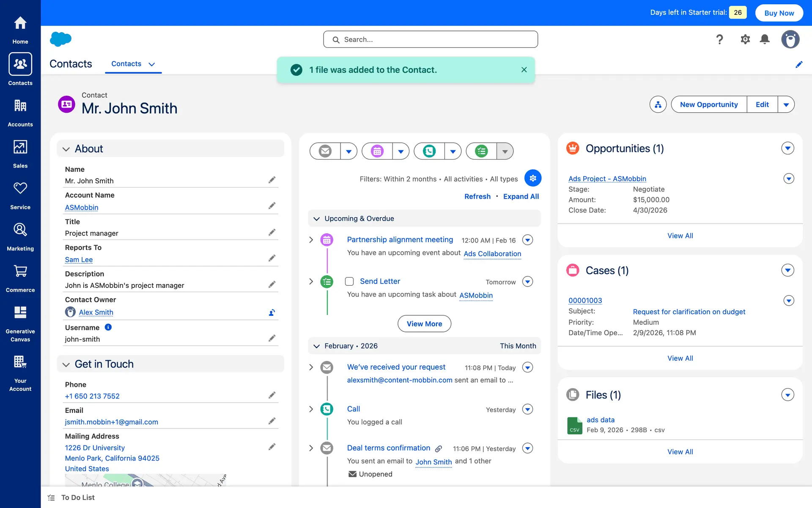Expand the Partnership alignment meeting item
This screenshot has width=812, height=508.
[311, 240]
